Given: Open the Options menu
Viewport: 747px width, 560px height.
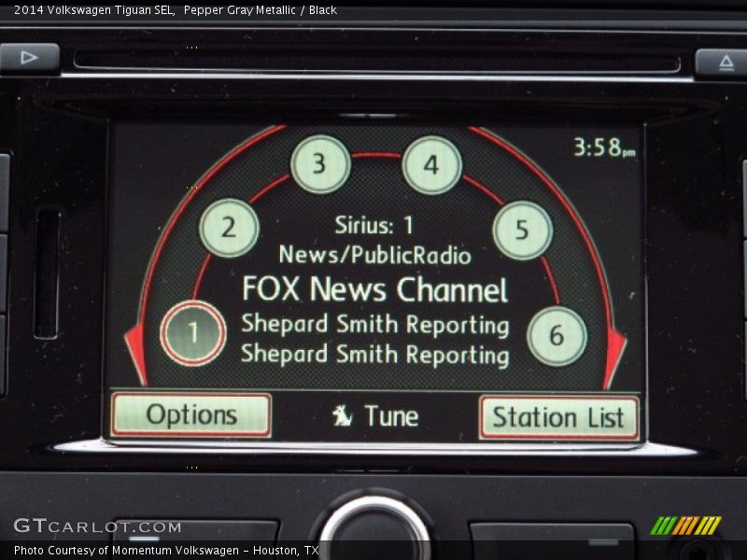Looking at the screenshot, I should coord(191,414).
